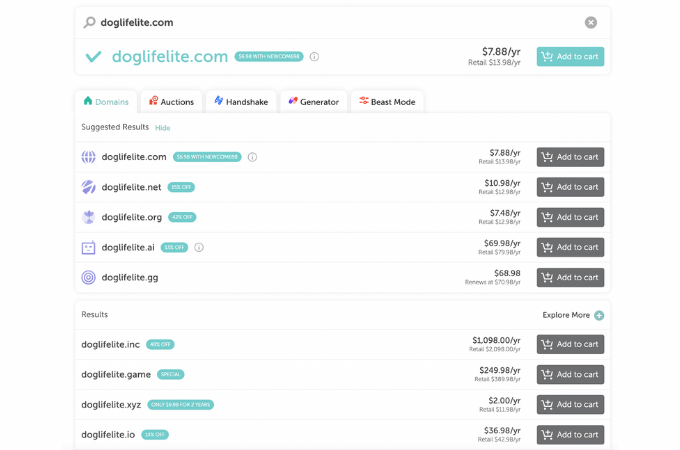The height and width of the screenshot is (450, 680).
Task: Add doglifelite.gg to cart
Action: tap(570, 277)
